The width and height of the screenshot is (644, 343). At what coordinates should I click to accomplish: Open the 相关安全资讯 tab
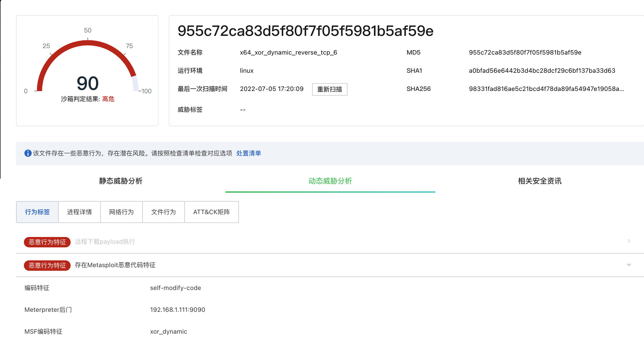[540, 181]
